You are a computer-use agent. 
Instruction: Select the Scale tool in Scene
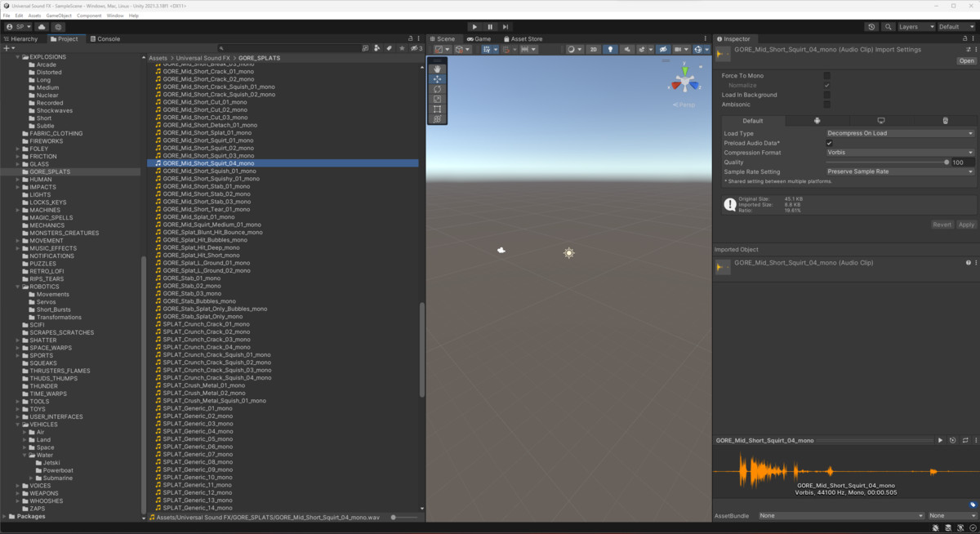click(x=437, y=99)
